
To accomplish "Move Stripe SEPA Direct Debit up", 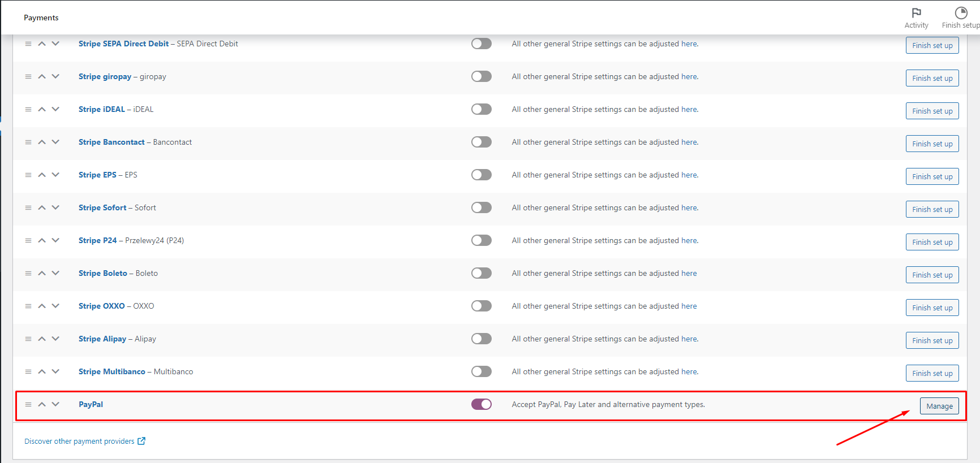I will point(42,44).
